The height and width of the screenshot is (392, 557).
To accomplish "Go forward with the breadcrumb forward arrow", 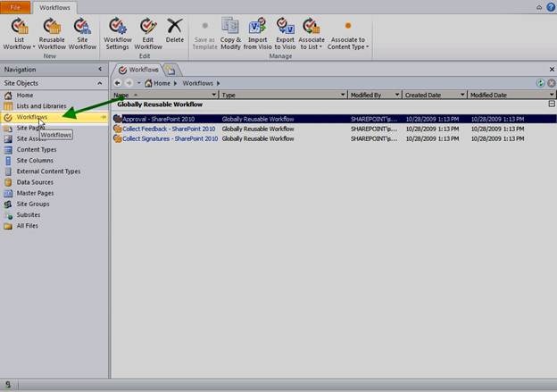I will pos(129,83).
